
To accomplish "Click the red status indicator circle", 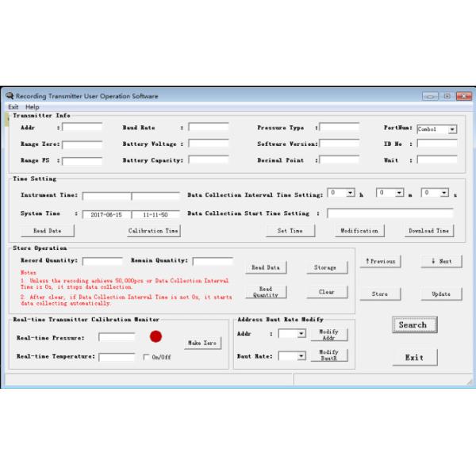I will pos(155,336).
